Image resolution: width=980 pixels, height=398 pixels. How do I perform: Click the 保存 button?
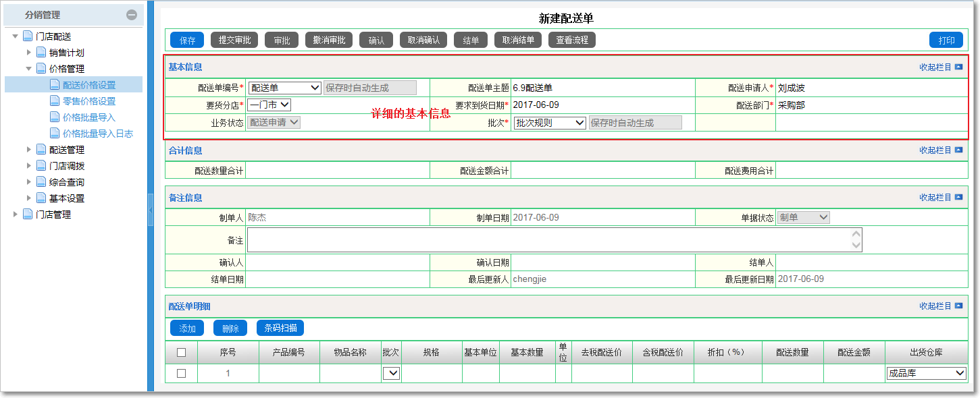tap(187, 40)
